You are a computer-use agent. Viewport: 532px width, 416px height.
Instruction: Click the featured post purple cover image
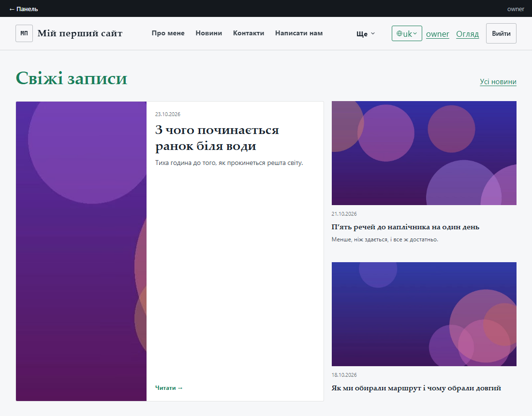81,251
